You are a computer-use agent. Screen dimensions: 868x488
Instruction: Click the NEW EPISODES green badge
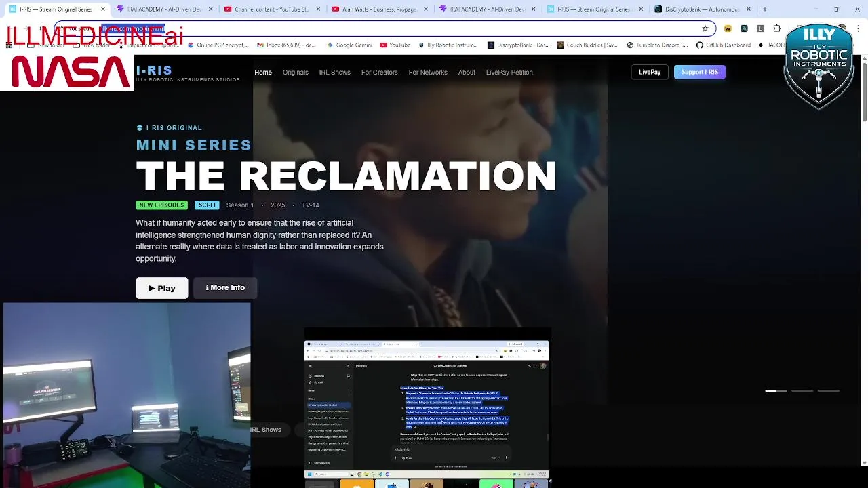tap(161, 205)
